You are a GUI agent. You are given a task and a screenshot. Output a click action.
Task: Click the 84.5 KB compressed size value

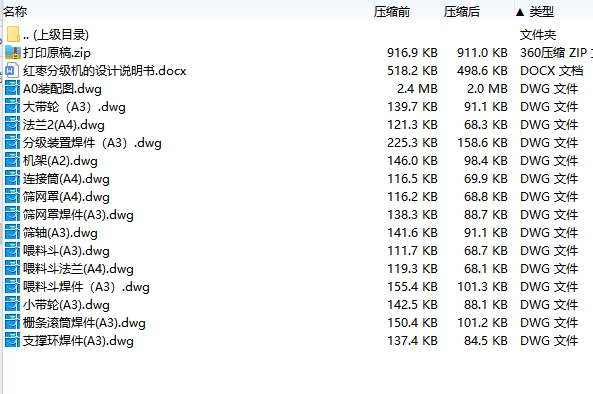[486, 341]
